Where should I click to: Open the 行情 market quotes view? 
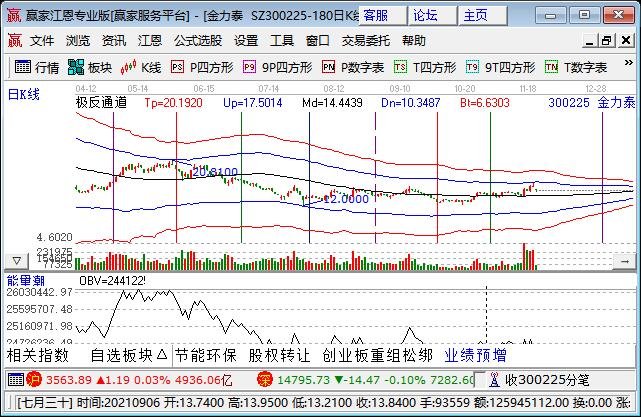(37, 67)
